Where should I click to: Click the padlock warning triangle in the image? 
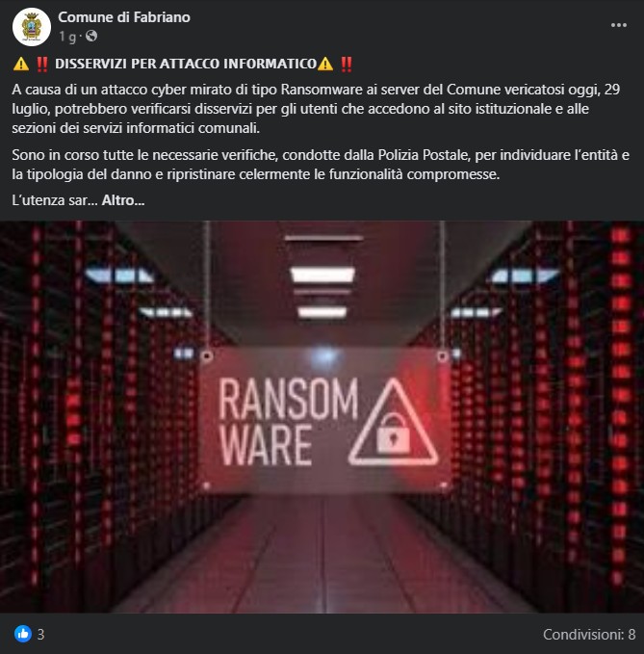click(393, 422)
